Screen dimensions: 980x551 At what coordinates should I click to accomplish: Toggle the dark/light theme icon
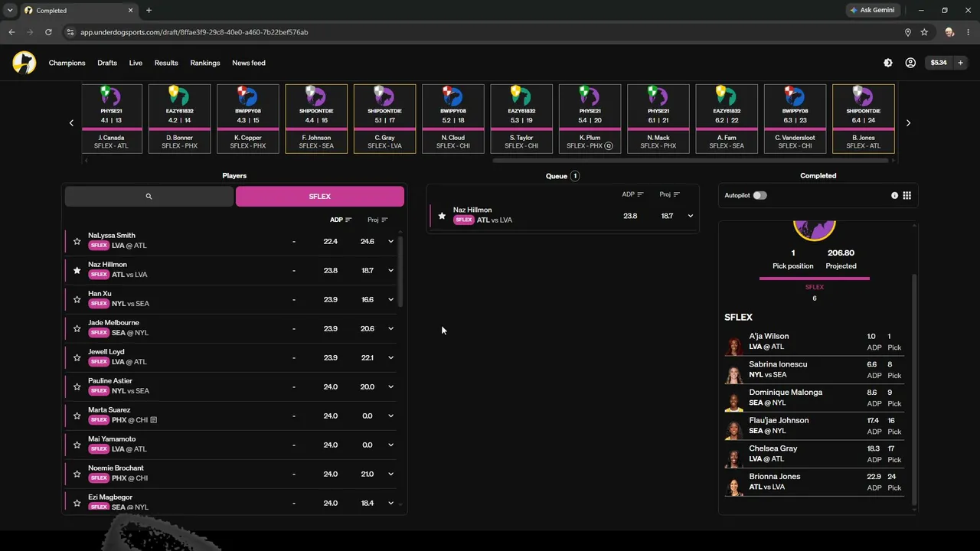click(888, 63)
